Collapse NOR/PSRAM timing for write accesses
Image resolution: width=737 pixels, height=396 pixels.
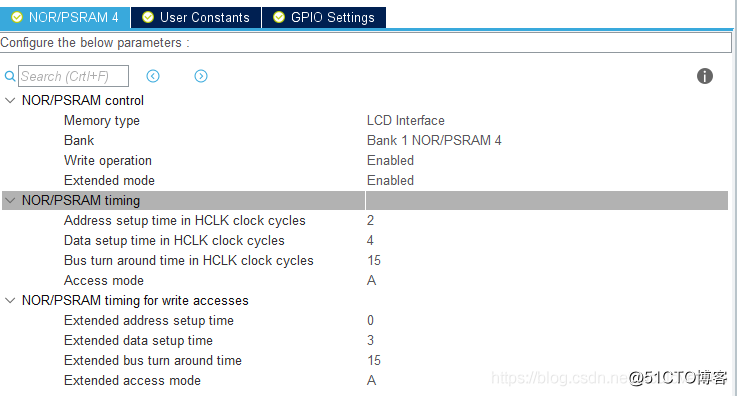click(10, 301)
